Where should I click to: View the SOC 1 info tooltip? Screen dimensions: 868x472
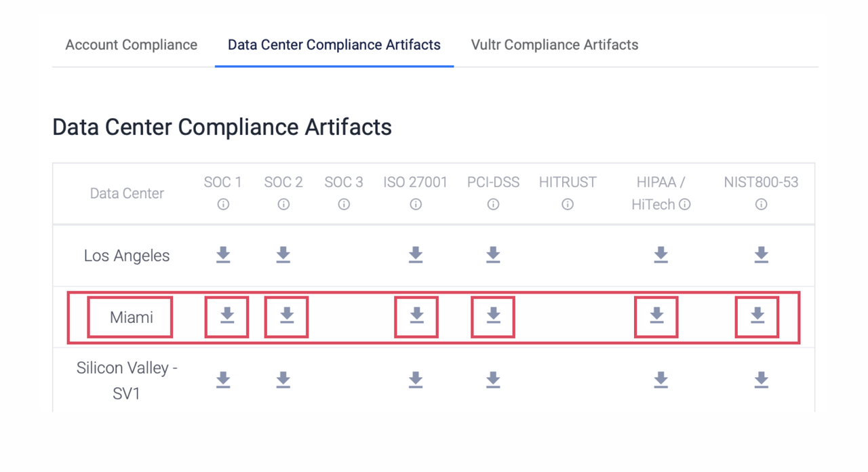[223, 204]
